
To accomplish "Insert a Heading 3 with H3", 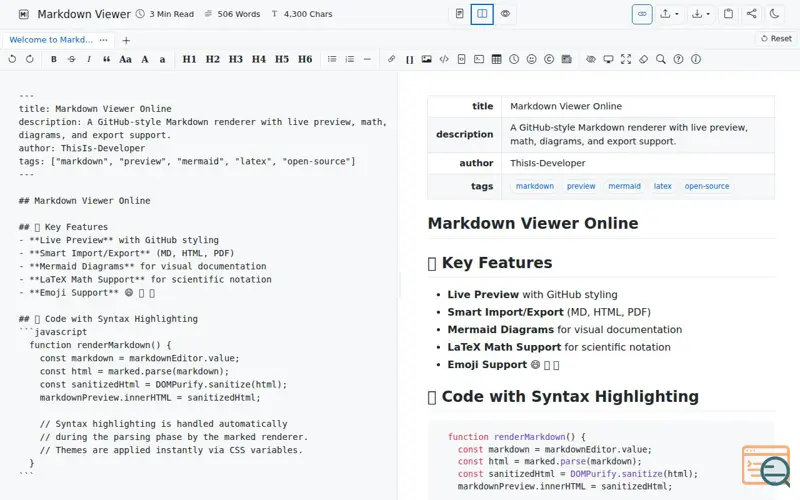I will (235, 59).
